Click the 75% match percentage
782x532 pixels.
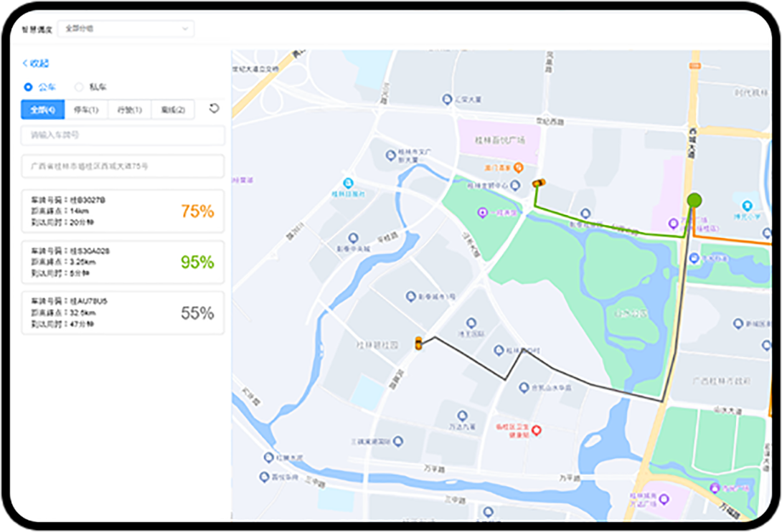point(197,212)
